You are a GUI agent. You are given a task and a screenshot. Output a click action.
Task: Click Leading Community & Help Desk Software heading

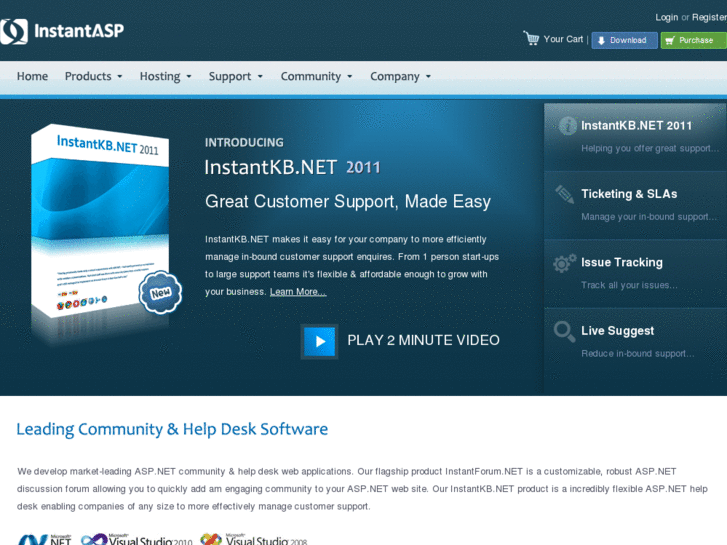pos(172,429)
